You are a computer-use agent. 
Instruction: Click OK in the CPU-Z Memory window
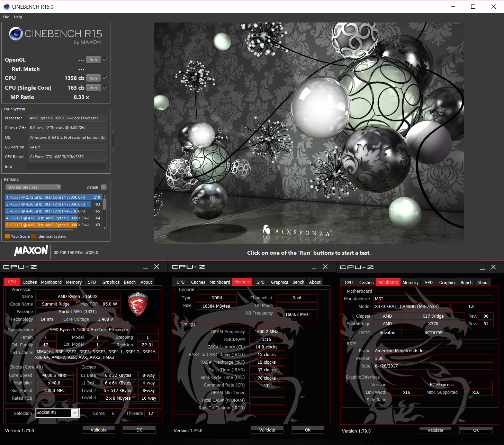coord(308,430)
